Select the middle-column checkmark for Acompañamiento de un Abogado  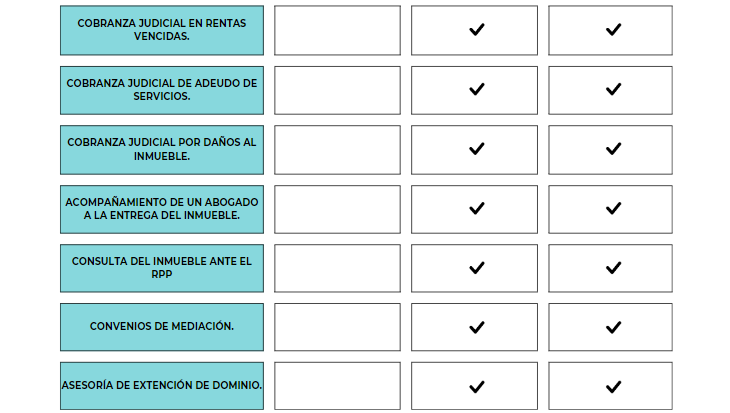tap(476, 208)
